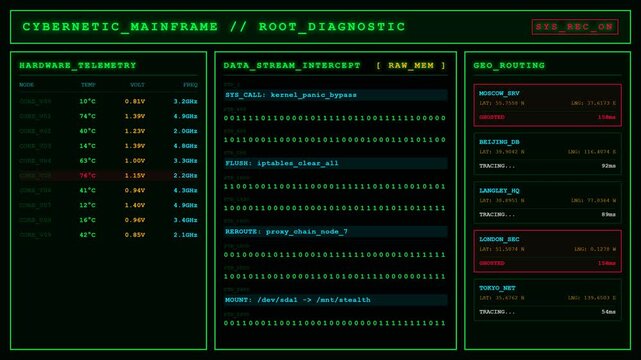Open the LANGLEY_HQ routing card
Screen dimensions: 641x360
point(547,202)
